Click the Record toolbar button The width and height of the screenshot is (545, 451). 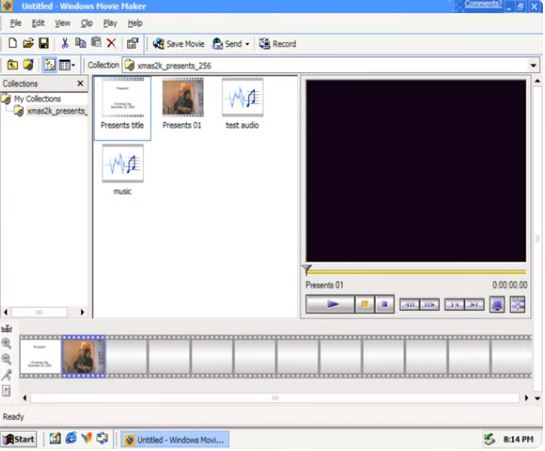click(277, 44)
